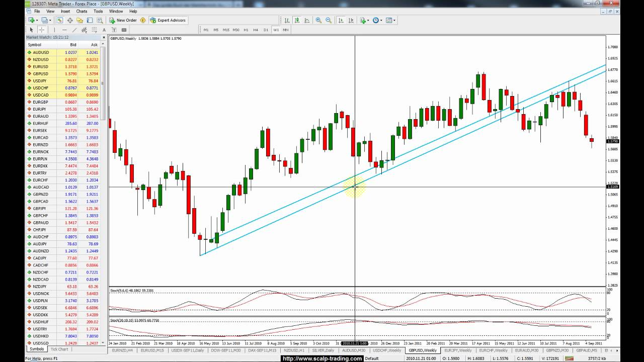The image size is (644, 362).
Task: Click the Ask column header
Action: click(x=90, y=45)
